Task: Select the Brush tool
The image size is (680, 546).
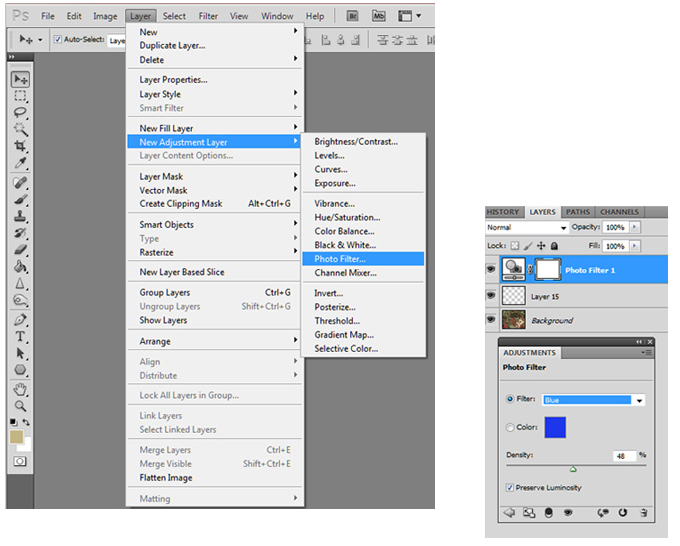Action: point(20,199)
